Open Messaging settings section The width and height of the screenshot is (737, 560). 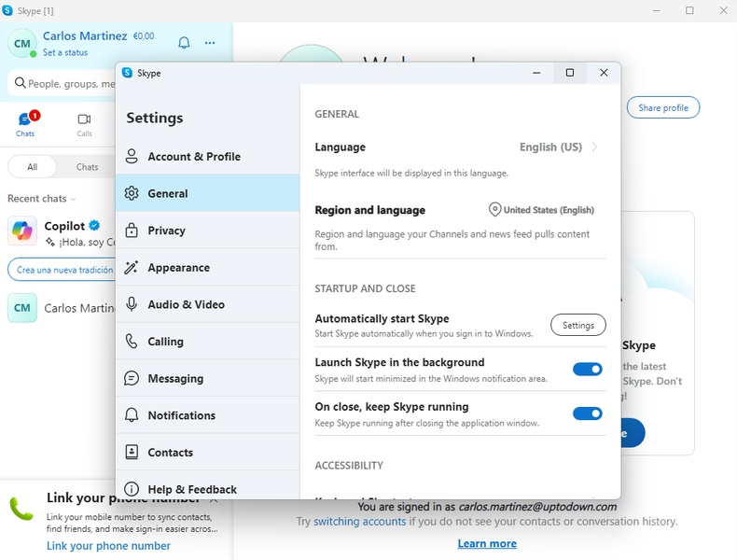pyautogui.click(x=207, y=378)
